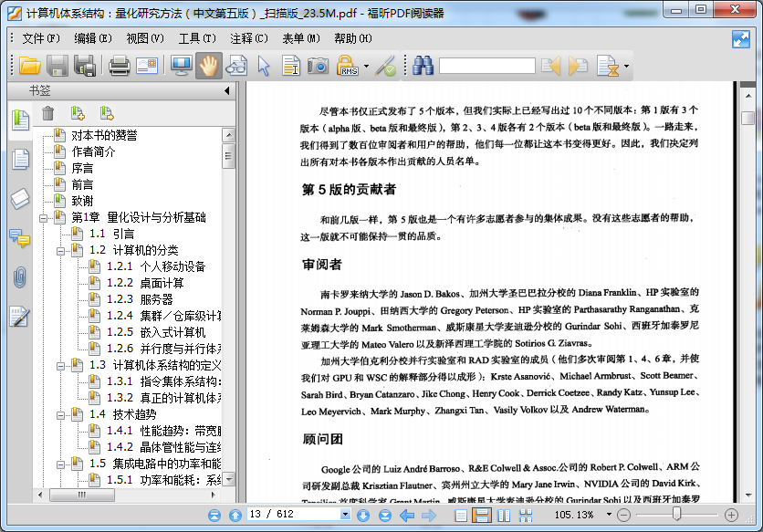
Task: Click the zoom out minus button
Action: [624, 515]
